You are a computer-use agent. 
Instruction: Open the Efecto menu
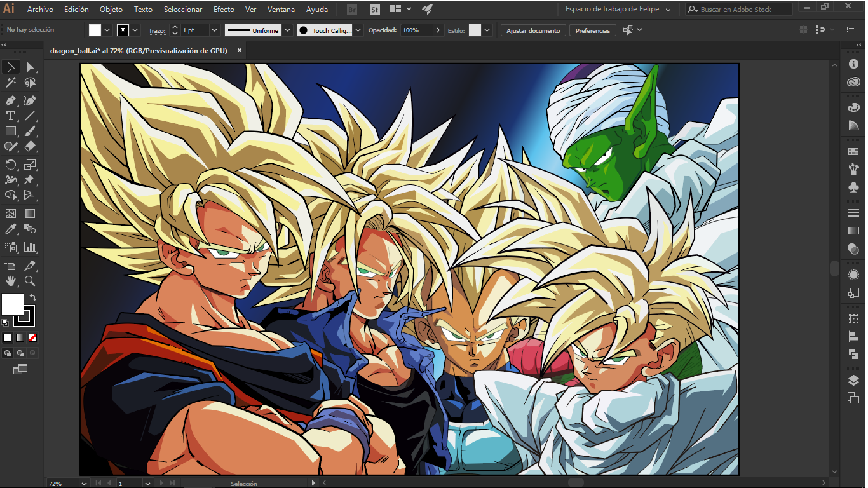tap(224, 10)
